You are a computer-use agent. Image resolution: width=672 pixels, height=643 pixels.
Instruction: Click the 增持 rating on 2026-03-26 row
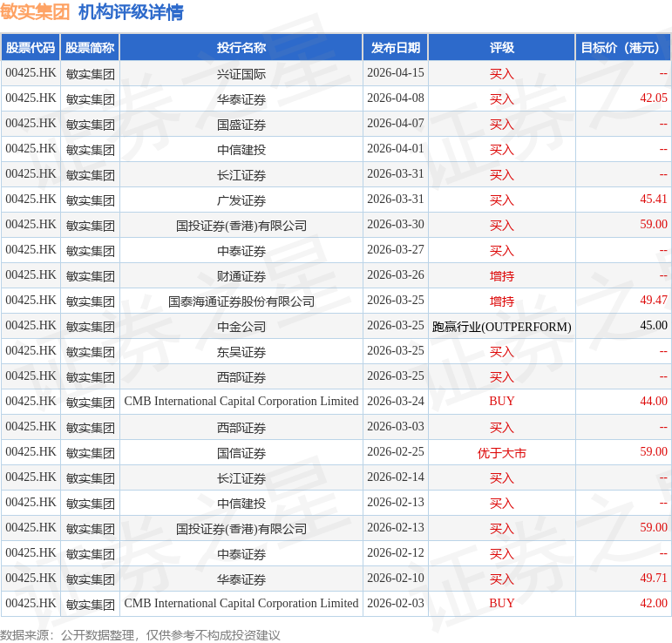[502, 276]
